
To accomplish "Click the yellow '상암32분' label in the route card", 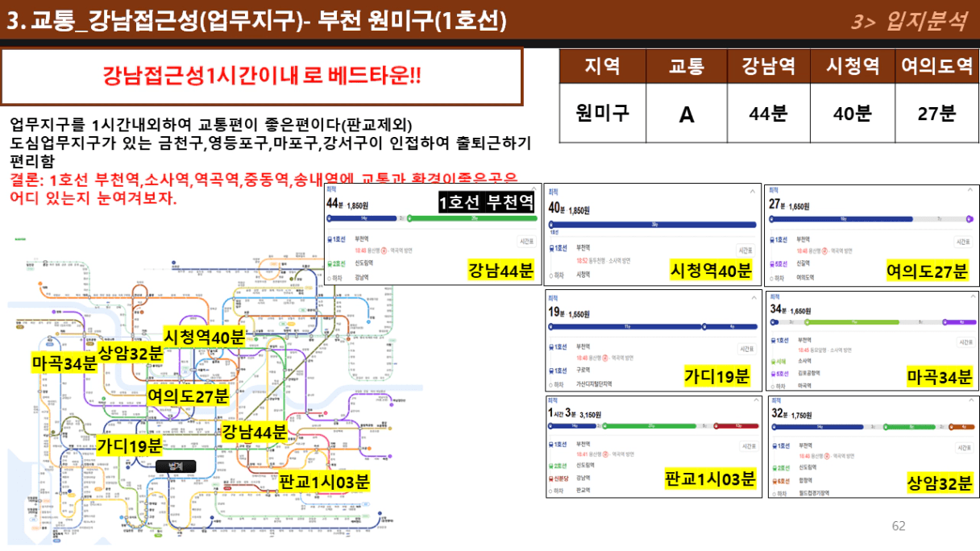I will coord(940,482).
